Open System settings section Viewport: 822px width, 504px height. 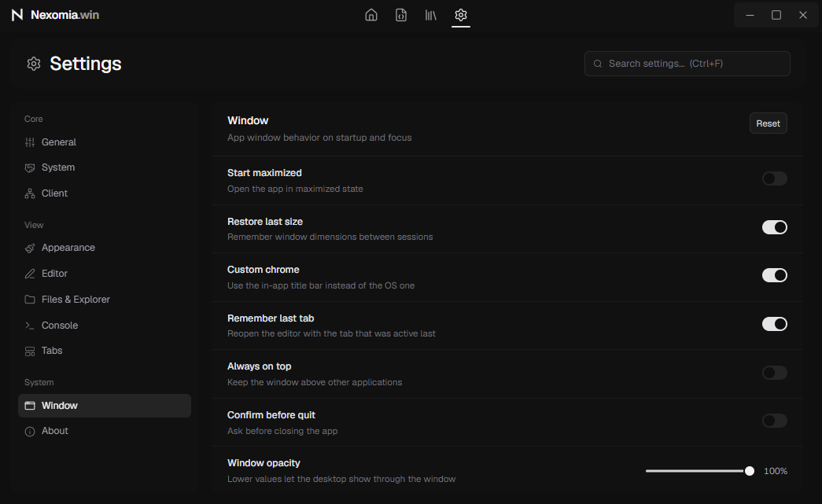coord(105,167)
